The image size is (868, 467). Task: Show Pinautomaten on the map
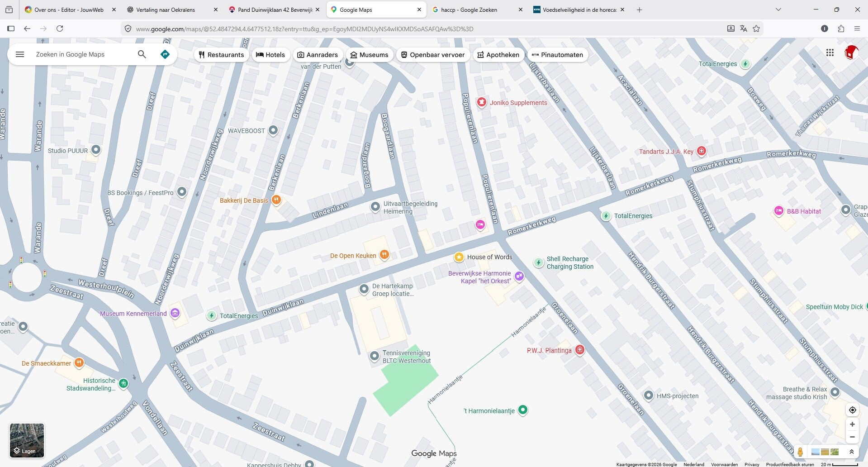tap(558, 55)
